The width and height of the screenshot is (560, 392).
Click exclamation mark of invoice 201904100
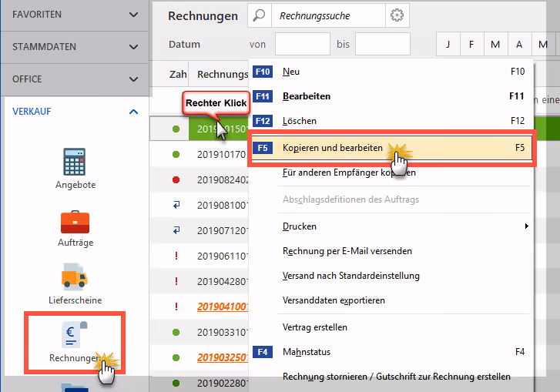(176, 307)
